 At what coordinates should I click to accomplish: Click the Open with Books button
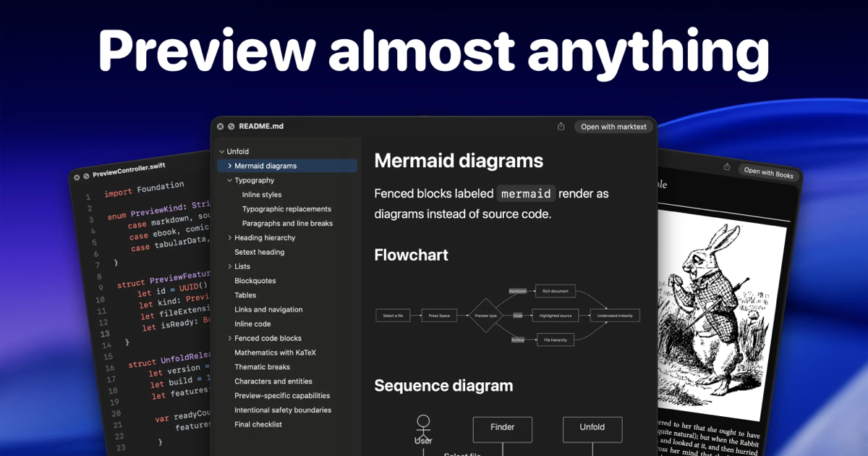(768, 172)
